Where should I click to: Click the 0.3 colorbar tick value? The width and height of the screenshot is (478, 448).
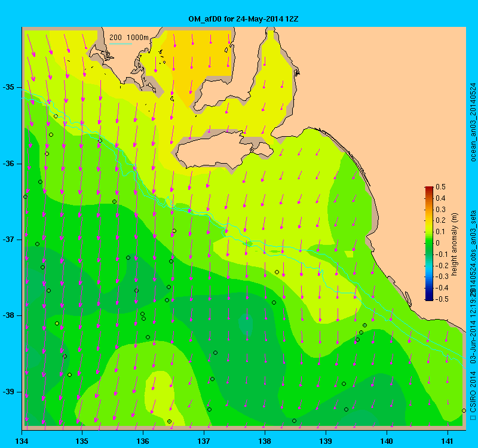tap(440, 210)
